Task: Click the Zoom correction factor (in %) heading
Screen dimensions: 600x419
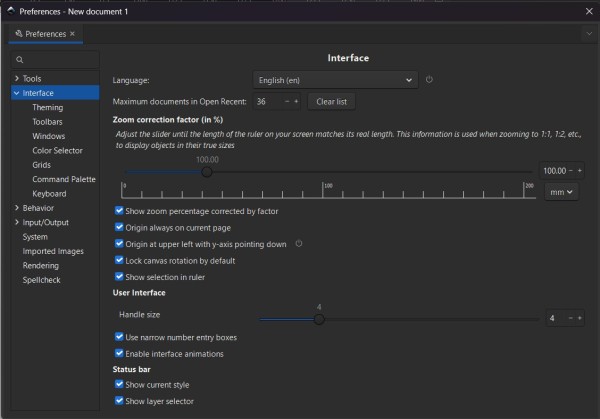Action: point(168,120)
